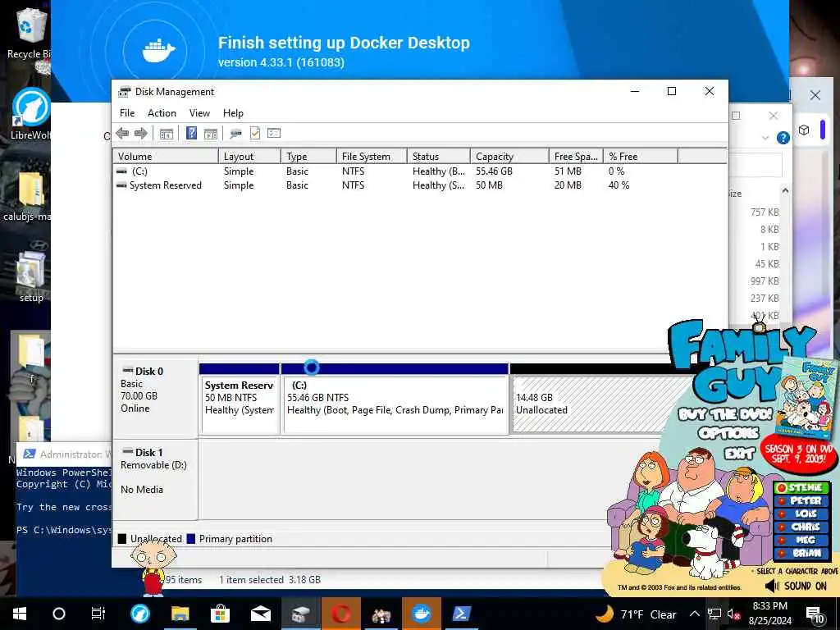
Task: Click the Administrator PowerShell window title bar
Action: (64, 454)
